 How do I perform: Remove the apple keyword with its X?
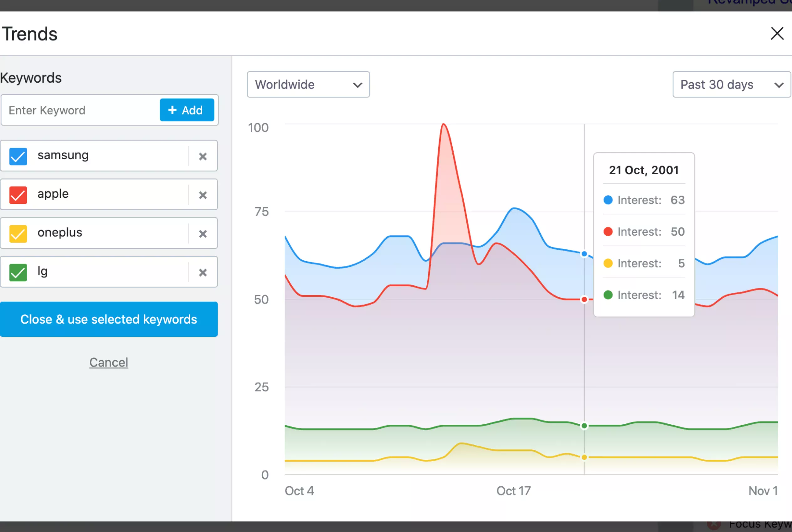click(x=203, y=195)
